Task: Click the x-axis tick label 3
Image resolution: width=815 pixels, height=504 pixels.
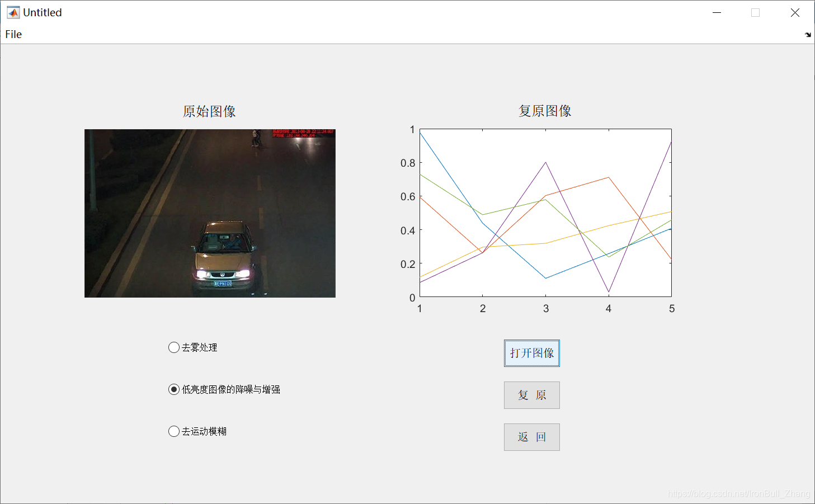Action: pos(546,309)
